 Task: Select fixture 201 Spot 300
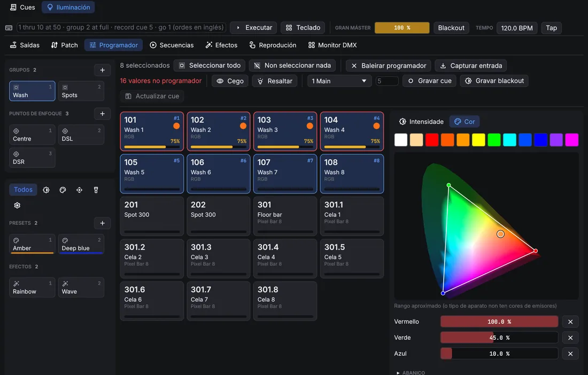pyautogui.click(x=152, y=216)
